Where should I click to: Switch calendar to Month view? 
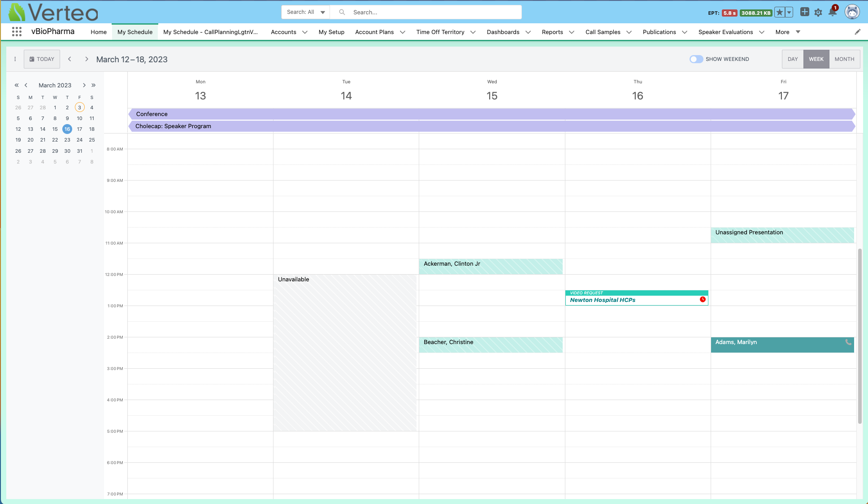(x=844, y=59)
